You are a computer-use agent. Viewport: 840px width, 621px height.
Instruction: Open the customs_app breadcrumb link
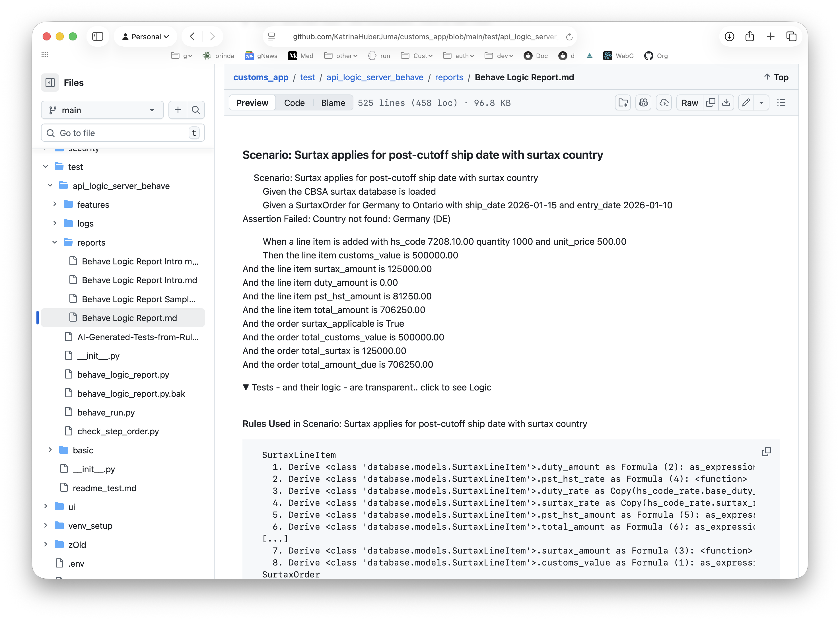pyautogui.click(x=261, y=77)
